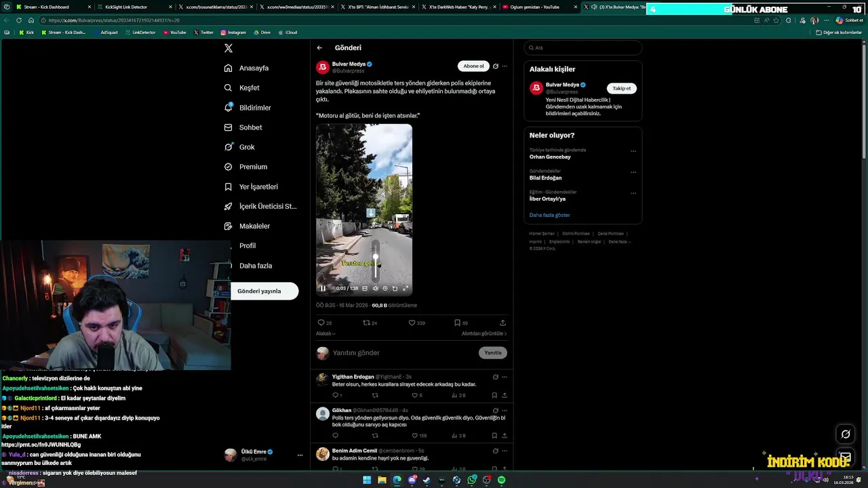Viewport: 868px width, 488px height.
Task: Like Yigithan Erdogan's reply
Action: pos(414,395)
